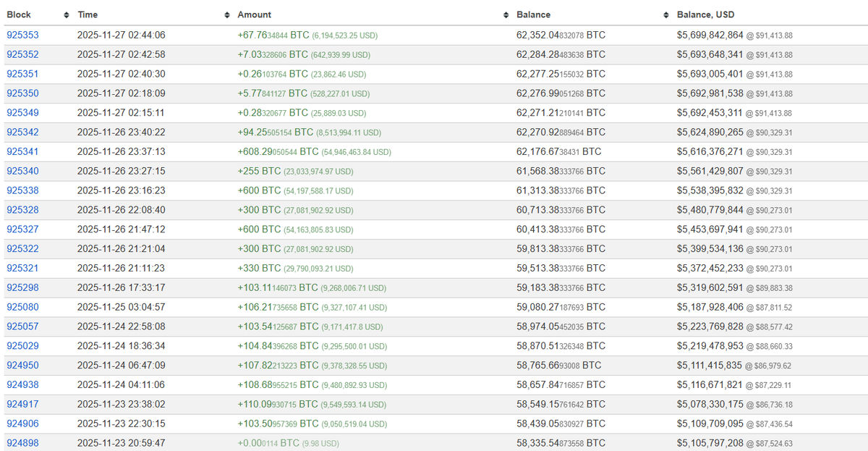This screenshot has width=868, height=451.
Task: Open block 925322 link
Action: 22,249
